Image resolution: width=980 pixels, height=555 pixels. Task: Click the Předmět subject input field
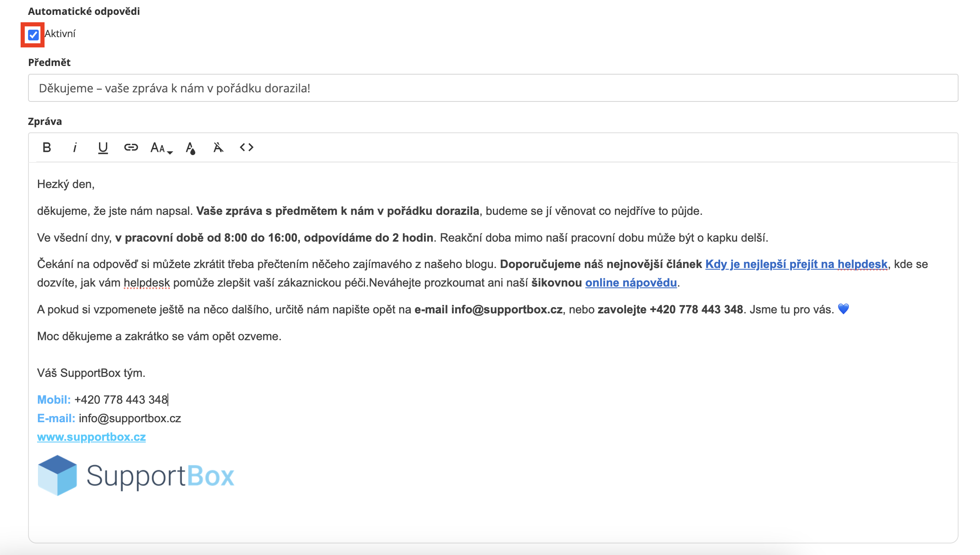click(x=493, y=88)
